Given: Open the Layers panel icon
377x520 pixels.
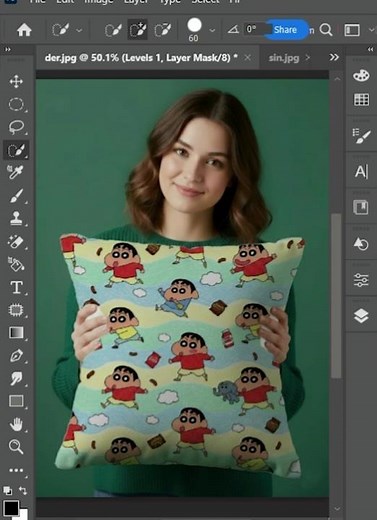Looking at the screenshot, I should [x=361, y=315].
